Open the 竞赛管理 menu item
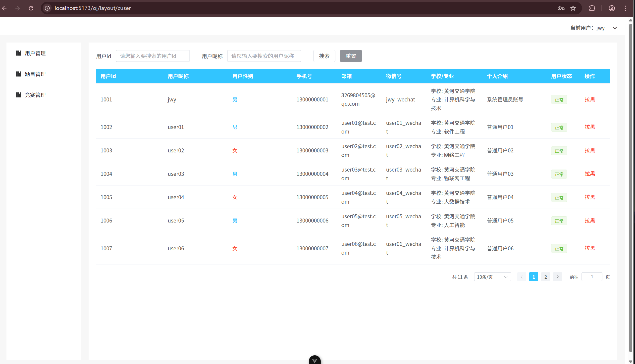This screenshot has height=364, width=635. [x=35, y=95]
